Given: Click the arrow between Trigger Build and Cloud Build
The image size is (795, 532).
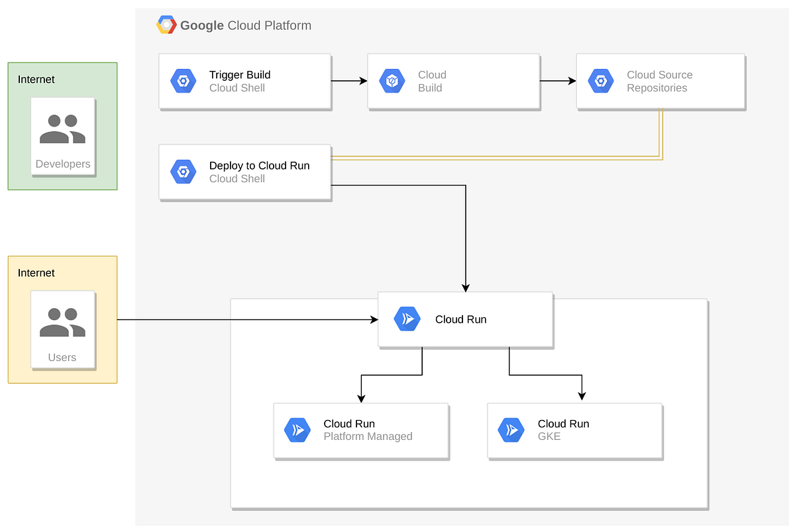Looking at the screenshot, I should pyautogui.click(x=349, y=81).
